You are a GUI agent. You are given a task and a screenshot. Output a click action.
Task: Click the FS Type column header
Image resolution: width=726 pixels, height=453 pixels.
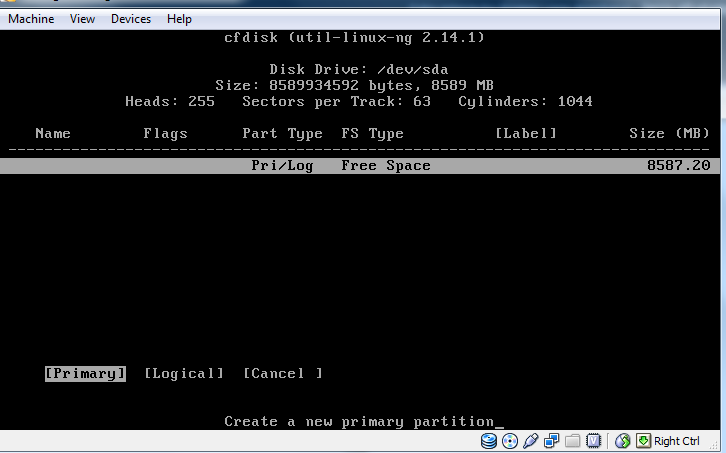click(x=372, y=133)
